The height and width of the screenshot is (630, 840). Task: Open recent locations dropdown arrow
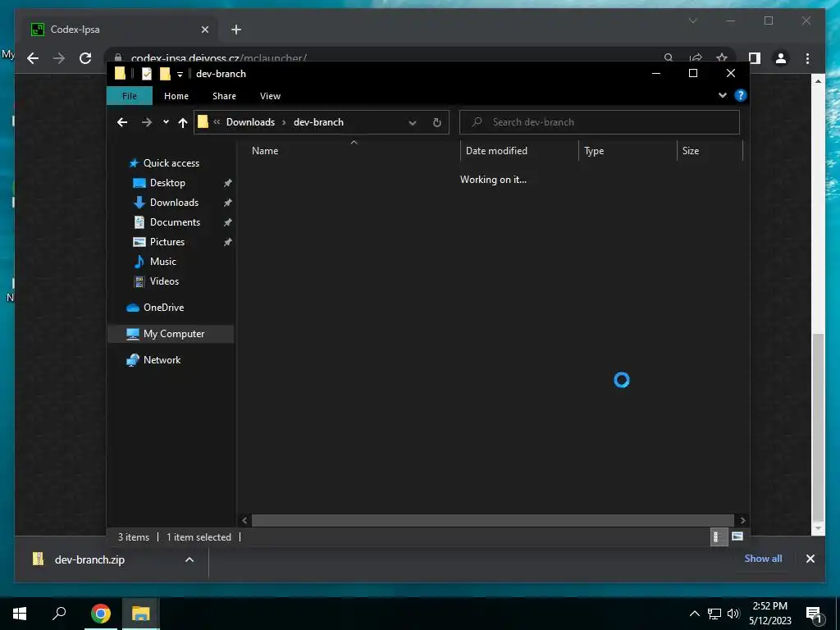tap(166, 122)
